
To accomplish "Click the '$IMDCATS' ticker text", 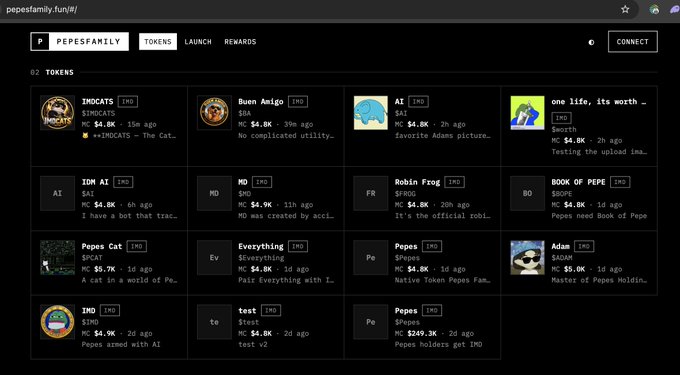I will 98,113.
